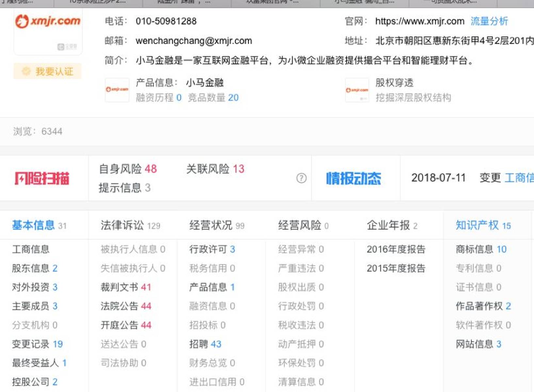Click 税务信用 0 item
The width and height of the screenshot is (534, 392).
pos(212,268)
